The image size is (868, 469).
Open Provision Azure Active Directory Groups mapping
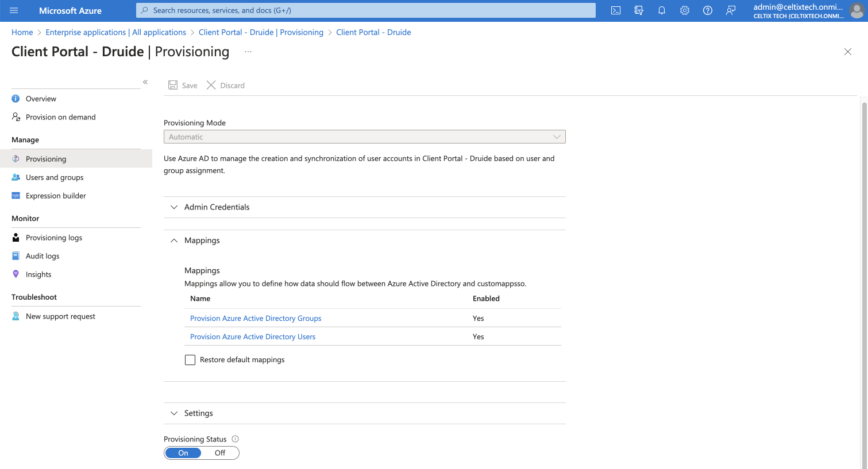click(x=256, y=318)
